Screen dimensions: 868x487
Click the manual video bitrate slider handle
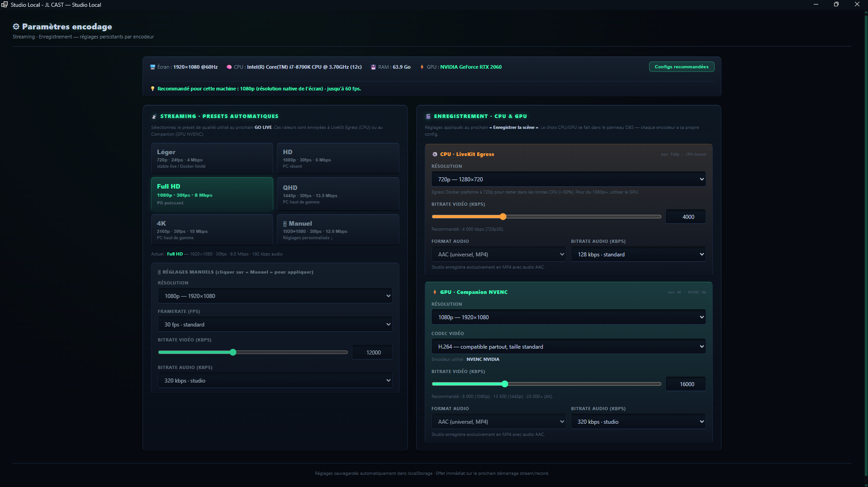click(233, 352)
